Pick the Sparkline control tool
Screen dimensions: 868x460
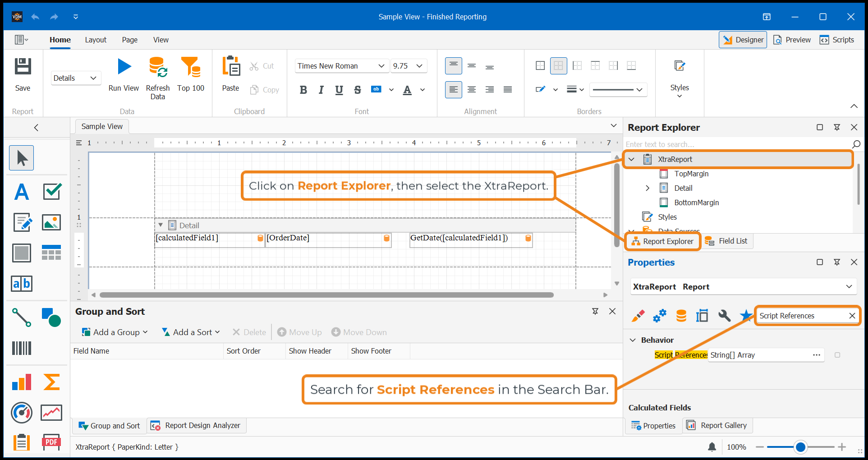click(x=51, y=413)
